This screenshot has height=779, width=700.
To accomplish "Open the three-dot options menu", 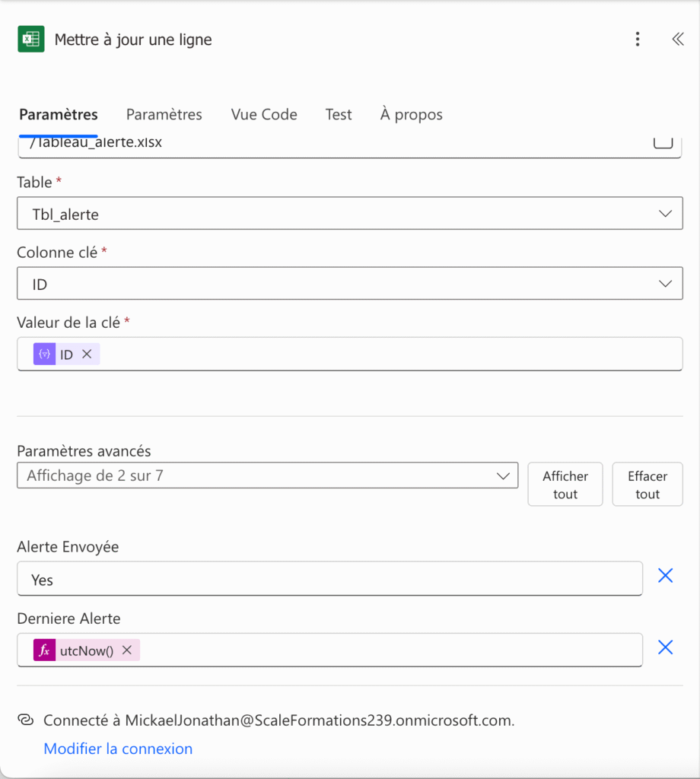I will click(x=638, y=39).
